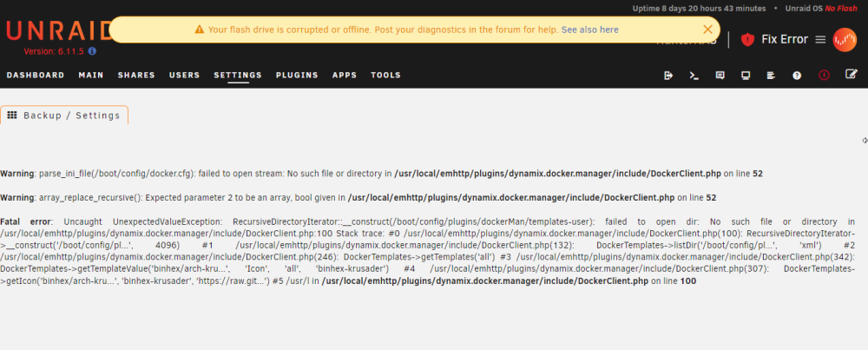868x350 pixels.
Task: Click the Uptime 8 days text
Action: tap(699, 9)
